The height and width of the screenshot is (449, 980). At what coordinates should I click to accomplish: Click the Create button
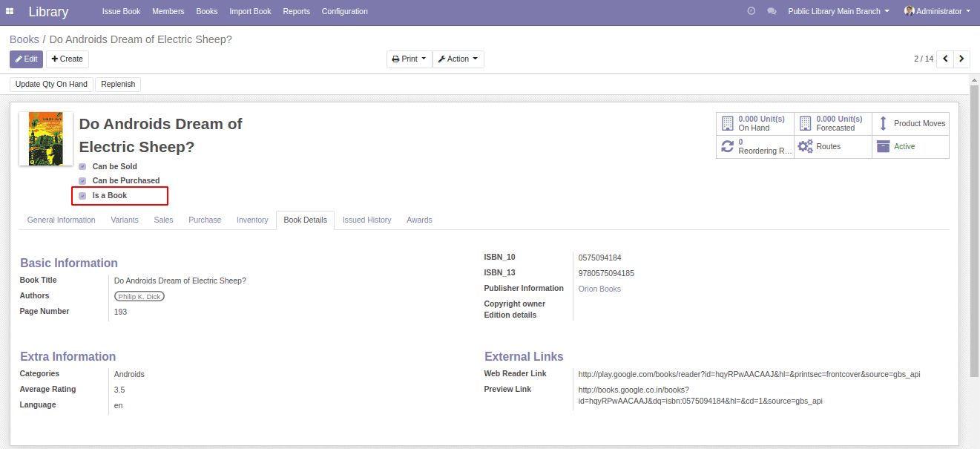point(68,59)
